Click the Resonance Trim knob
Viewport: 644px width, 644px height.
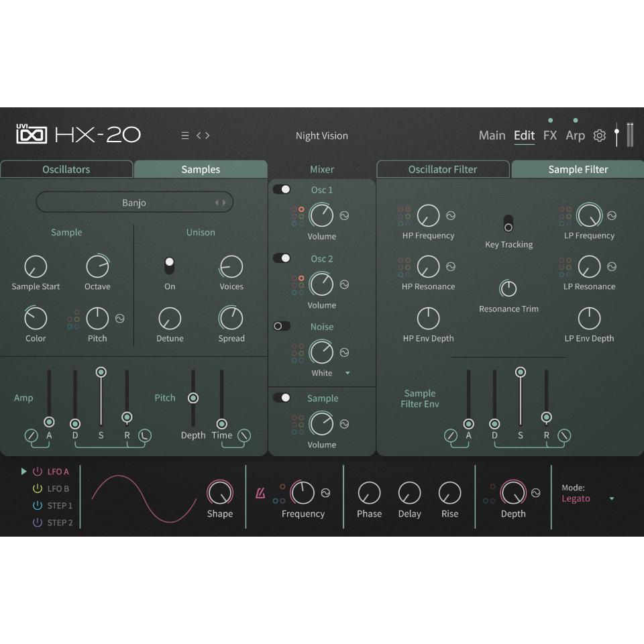(x=508, y=288)
